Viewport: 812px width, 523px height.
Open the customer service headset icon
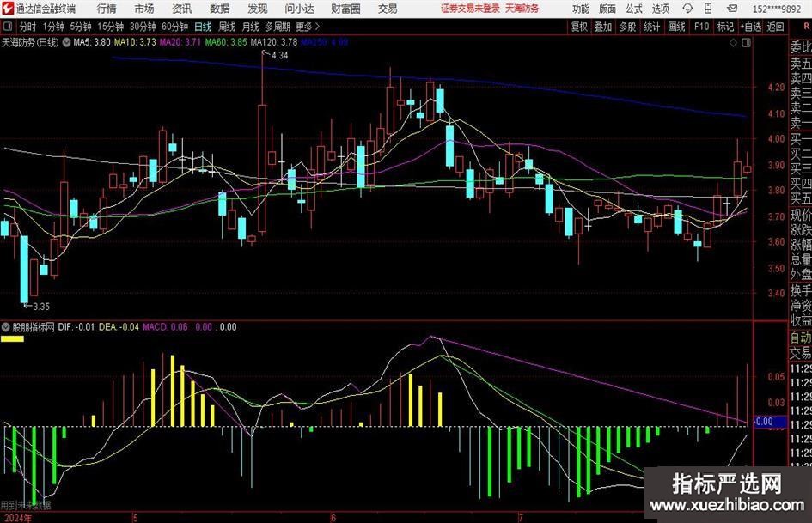[687, 9]
